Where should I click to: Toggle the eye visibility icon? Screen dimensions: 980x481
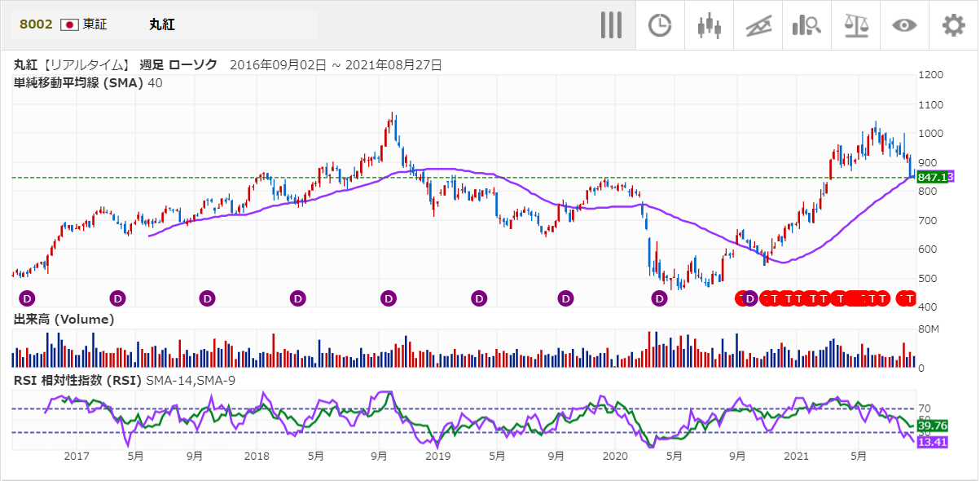click(x=904, y=25)
